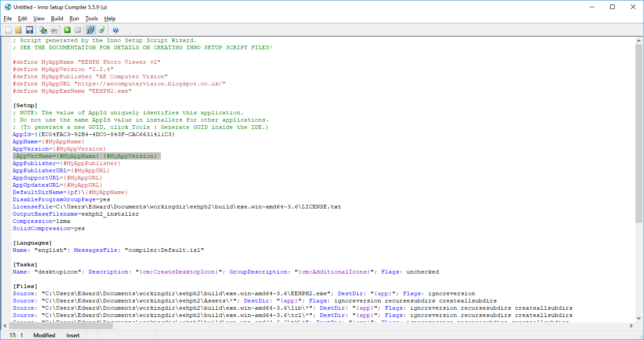Save the current script
This screenshot has height=340, width=644.
tap(29, 29)
